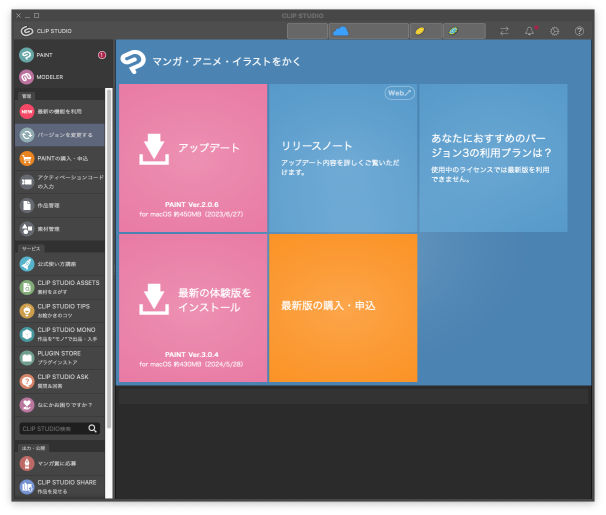Open the リリースノート tile
The width and height of the screenshot is (606, 515).
[x=343, y=158]
